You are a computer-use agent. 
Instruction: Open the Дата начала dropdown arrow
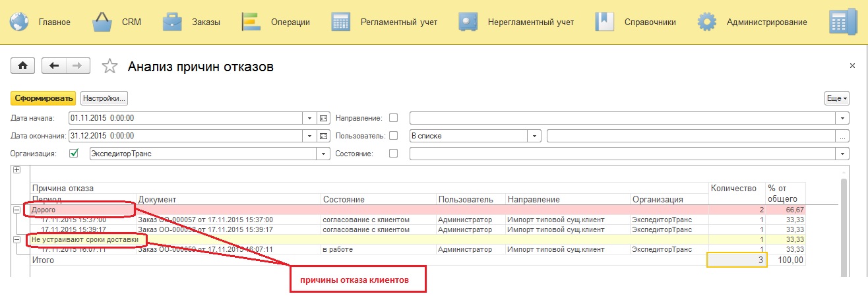[310, 119]
